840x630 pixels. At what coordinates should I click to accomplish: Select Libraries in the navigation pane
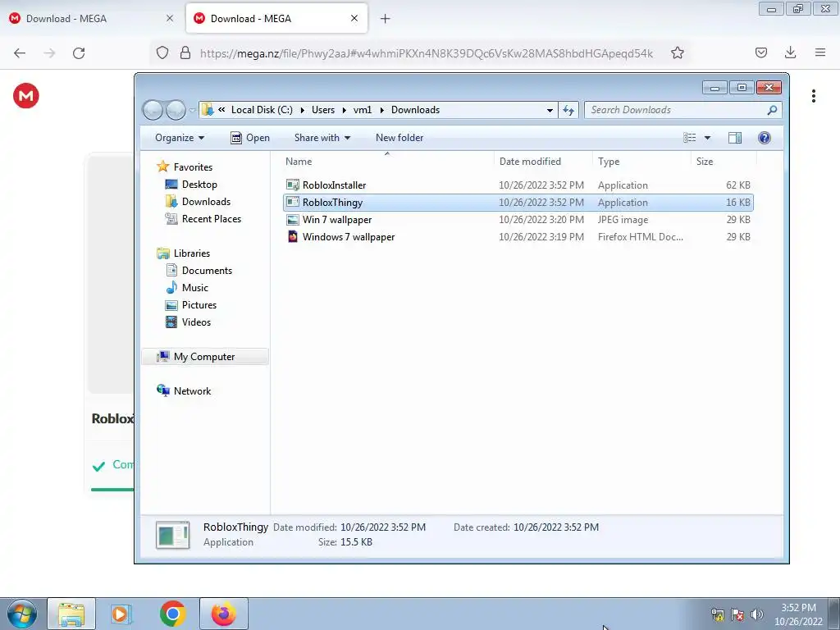[183, 253]
